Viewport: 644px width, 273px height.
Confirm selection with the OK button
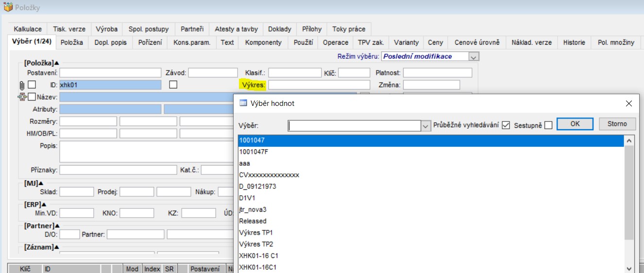pos(575,124)
